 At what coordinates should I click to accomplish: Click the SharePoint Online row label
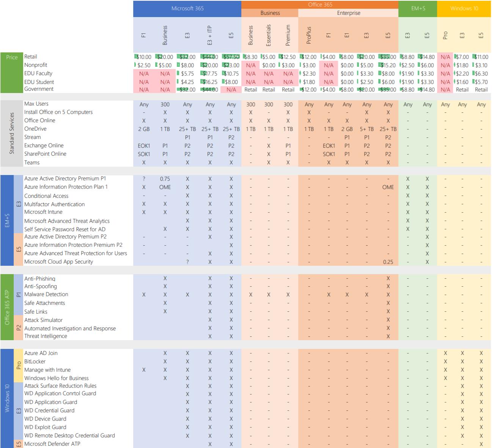coord(45,154)
